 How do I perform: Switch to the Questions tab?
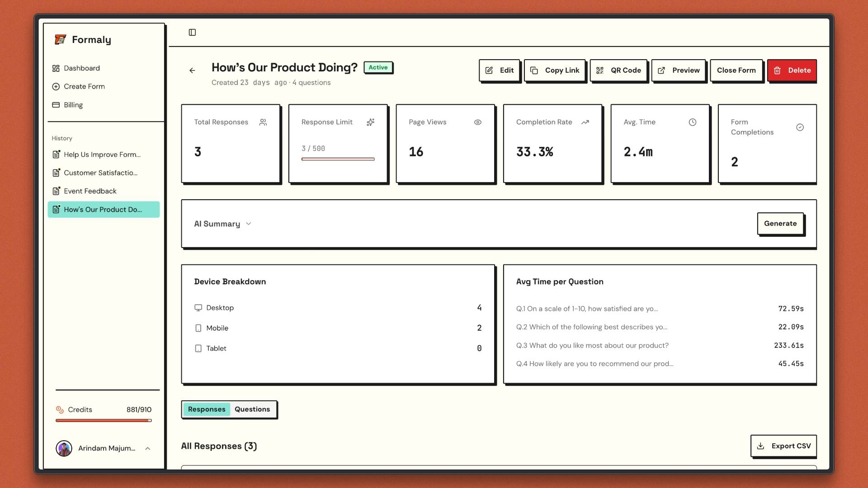click(x=252, y=409)
